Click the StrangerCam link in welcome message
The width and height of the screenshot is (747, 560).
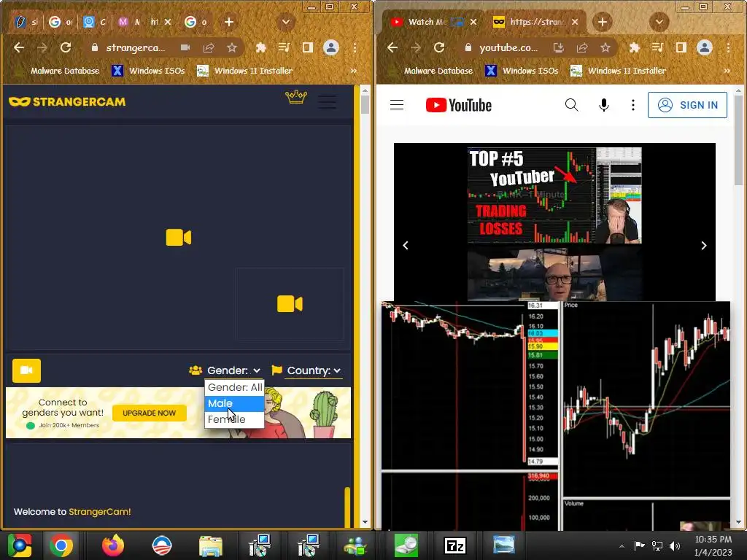99,511
